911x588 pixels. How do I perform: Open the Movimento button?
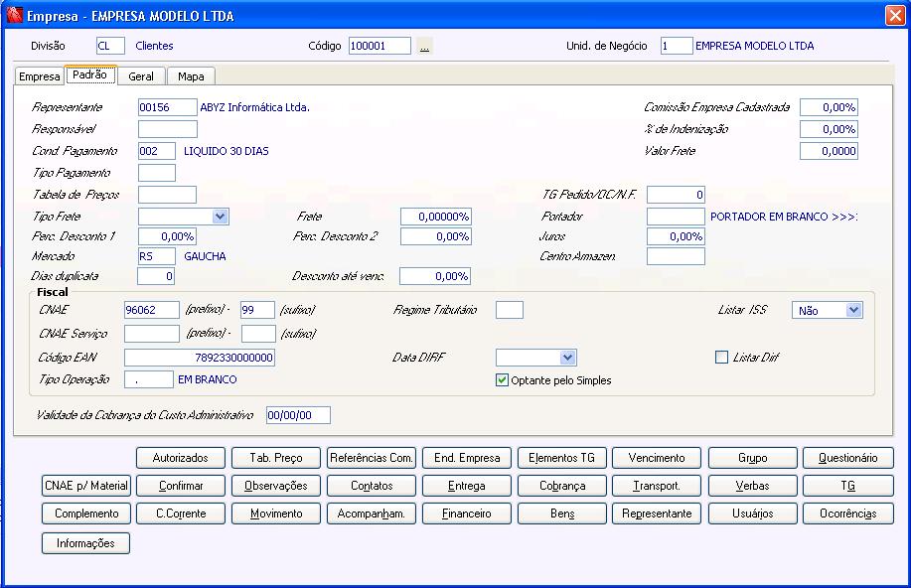click(276, 514)
